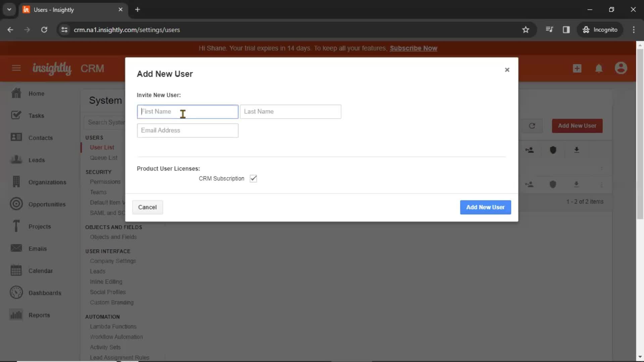644x362 pixels.
Task: Open the Queue List menu item
Action: point(104,157)
